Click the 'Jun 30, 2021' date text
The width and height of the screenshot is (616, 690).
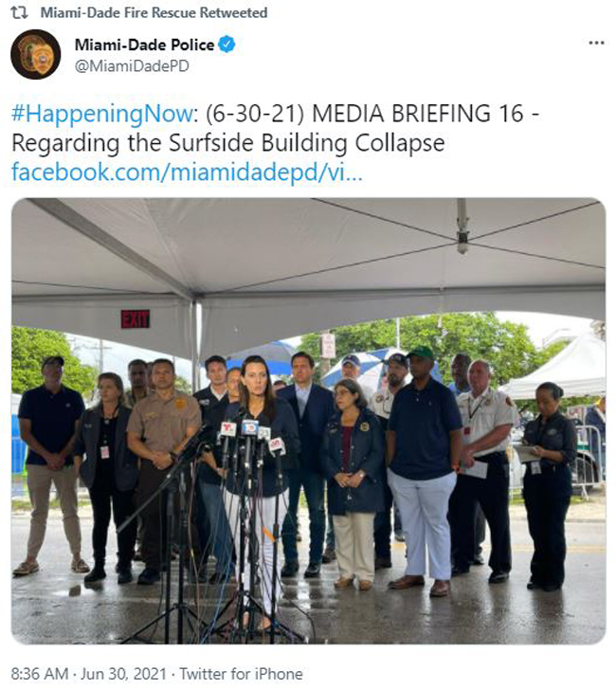click(x=124, y=674)
